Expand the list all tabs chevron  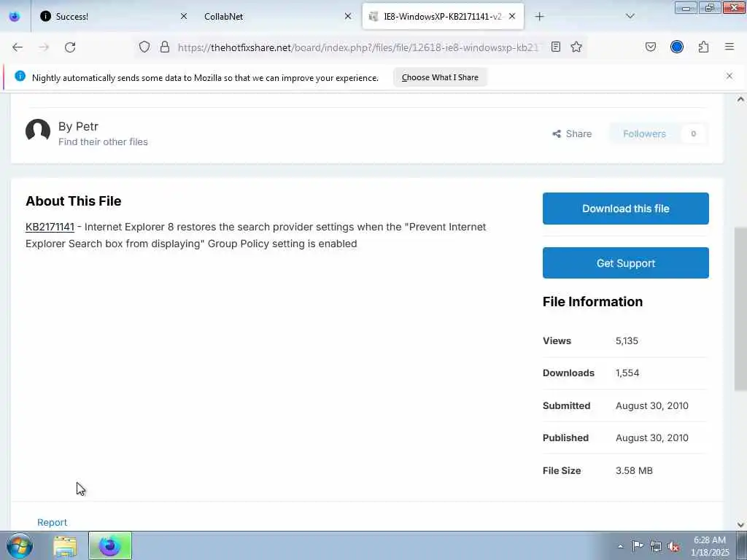coord(630,16)
